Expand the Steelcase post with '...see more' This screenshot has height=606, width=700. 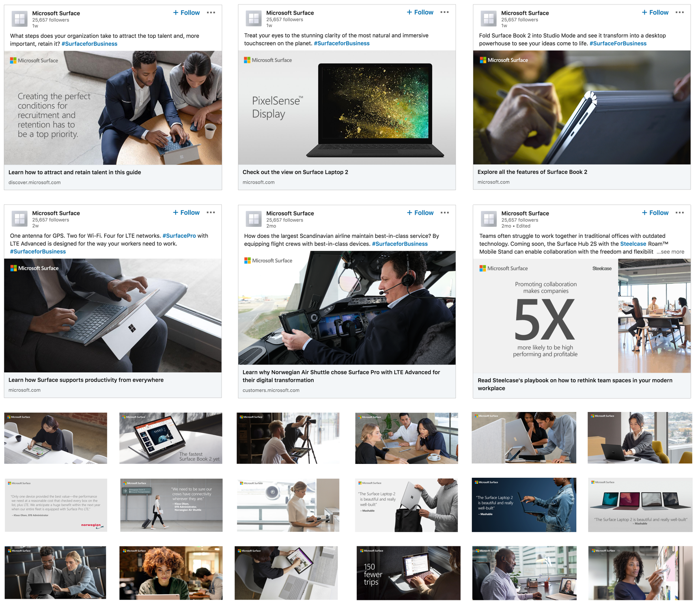pos(670,252)
